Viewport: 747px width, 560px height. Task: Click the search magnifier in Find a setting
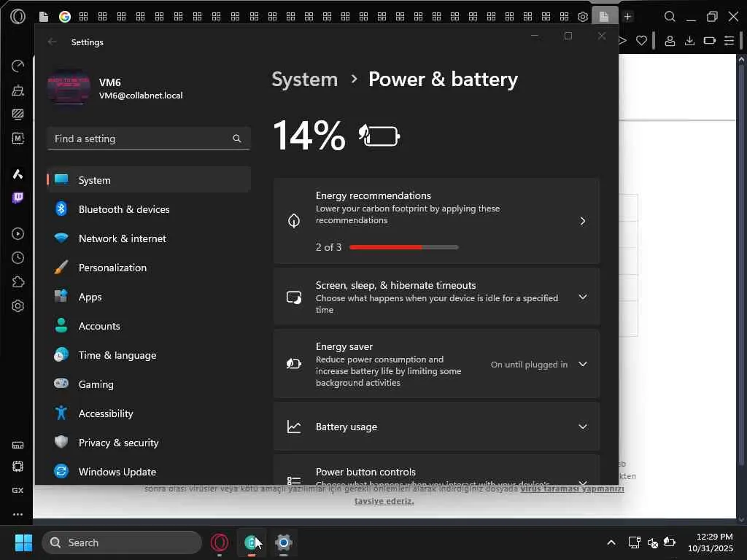[237, 139]
